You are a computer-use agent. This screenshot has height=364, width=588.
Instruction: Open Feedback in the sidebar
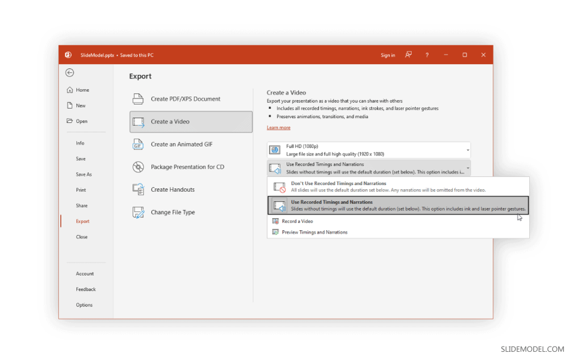click(86, 290)
